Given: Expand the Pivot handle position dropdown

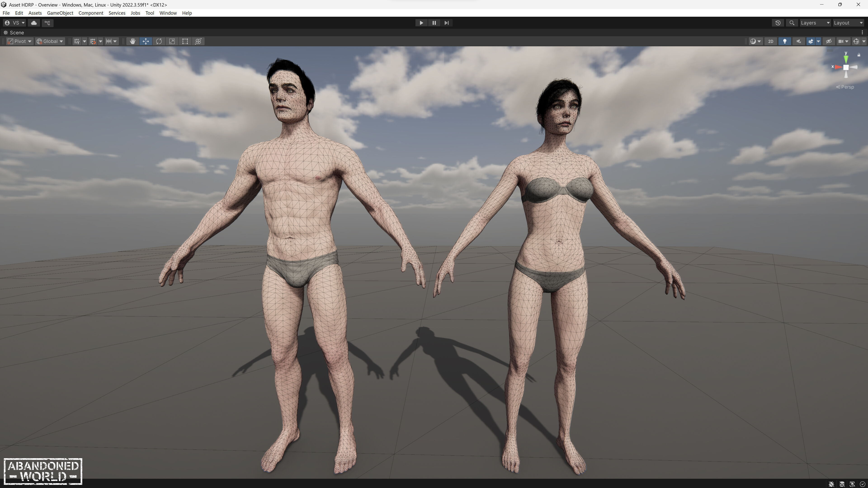Looking at the screenshot, I should (19, 41).
